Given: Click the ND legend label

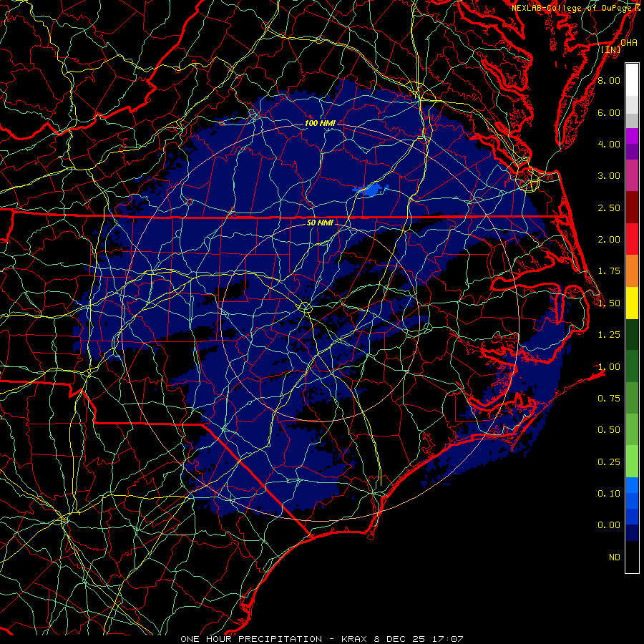Looking at the screenshot, I should [615, 557].
